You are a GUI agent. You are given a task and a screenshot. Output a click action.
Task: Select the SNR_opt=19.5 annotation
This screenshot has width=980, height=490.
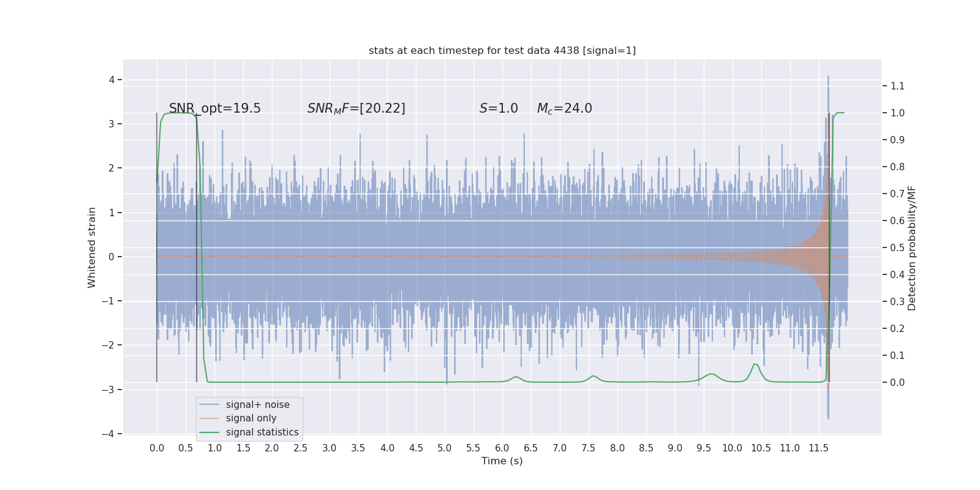215,108
